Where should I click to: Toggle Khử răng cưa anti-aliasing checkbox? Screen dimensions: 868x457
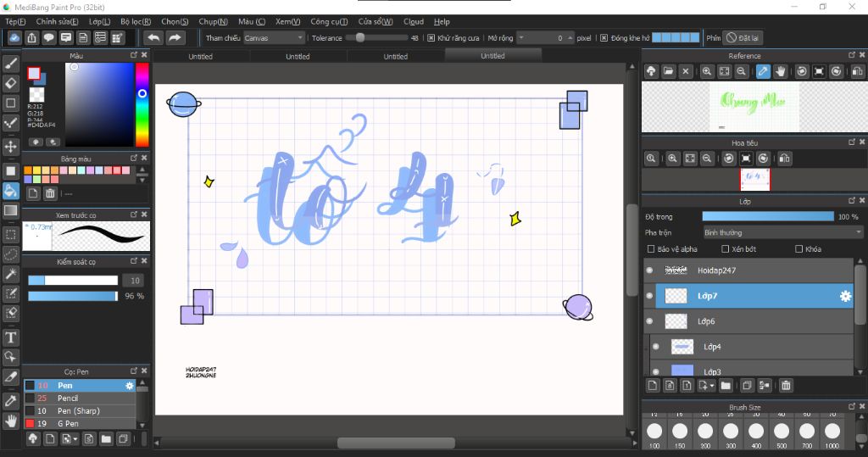431,38
